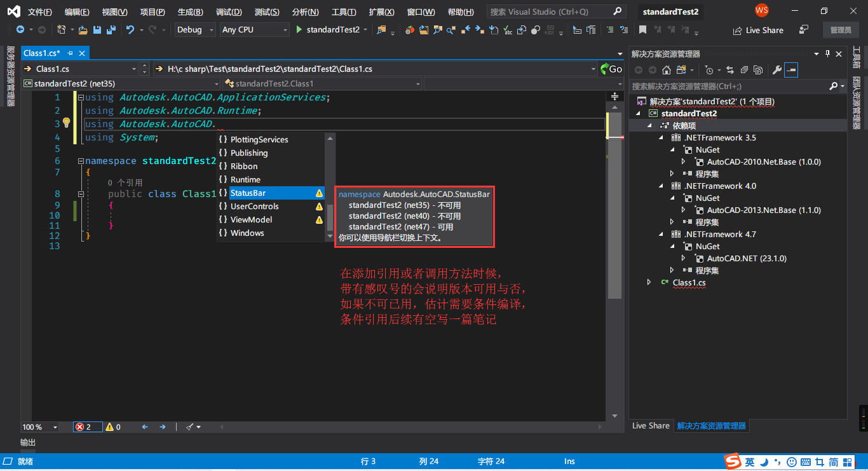Switch to the Live Share bottom tab
This screenshot has width=868, height=471.
651,426
